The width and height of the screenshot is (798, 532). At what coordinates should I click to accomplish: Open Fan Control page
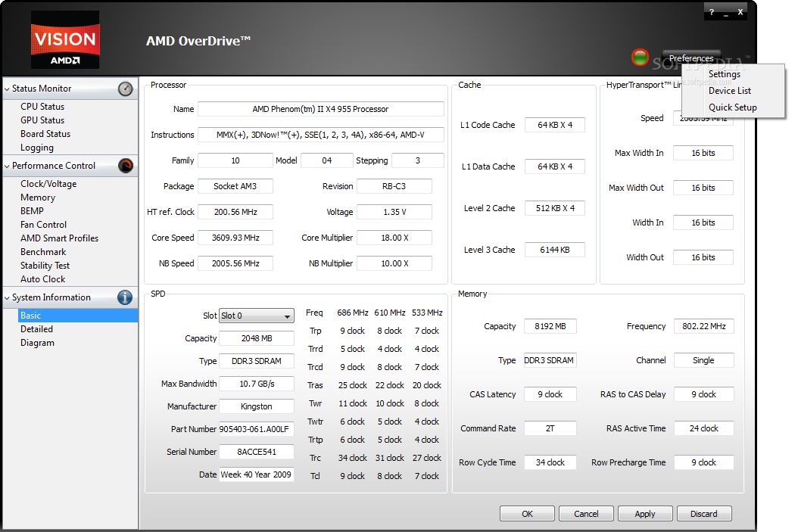pos(43,224)
